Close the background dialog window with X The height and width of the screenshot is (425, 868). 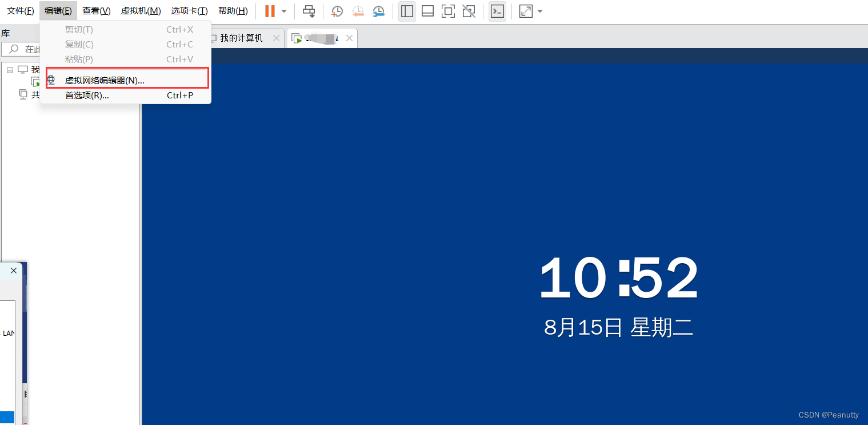(x=14, y=271)
